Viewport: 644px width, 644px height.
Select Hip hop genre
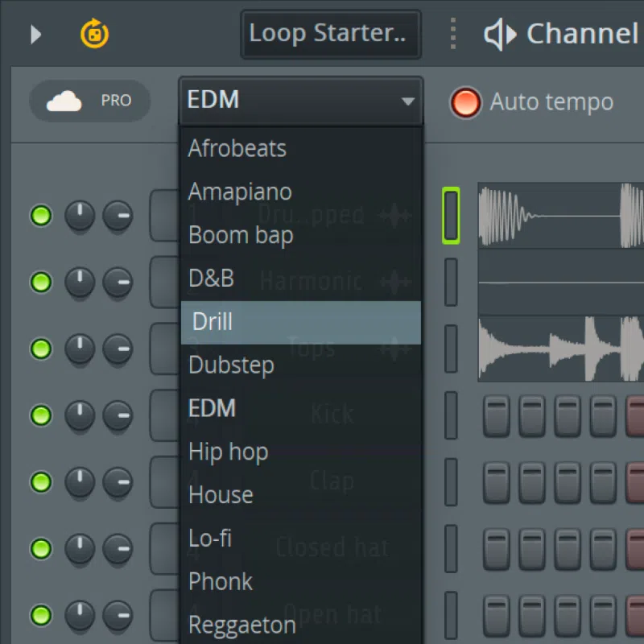tap(300, 452)
